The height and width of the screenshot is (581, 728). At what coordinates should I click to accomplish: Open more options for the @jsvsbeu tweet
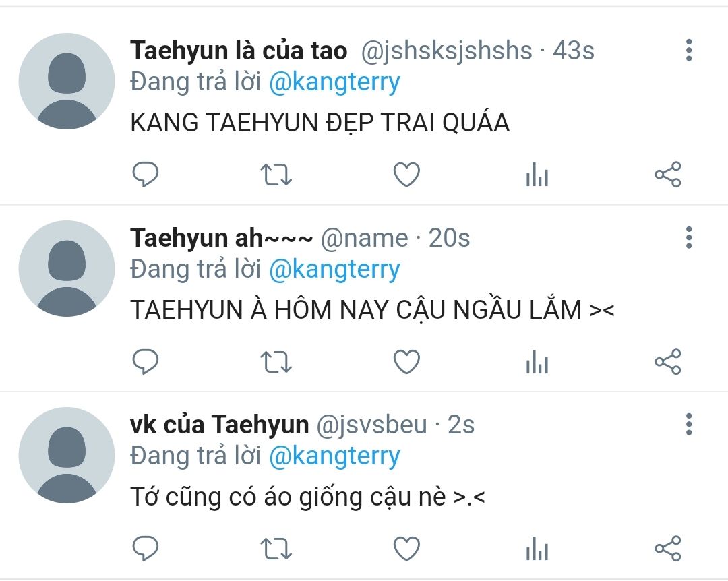click(x=689, y=425)
